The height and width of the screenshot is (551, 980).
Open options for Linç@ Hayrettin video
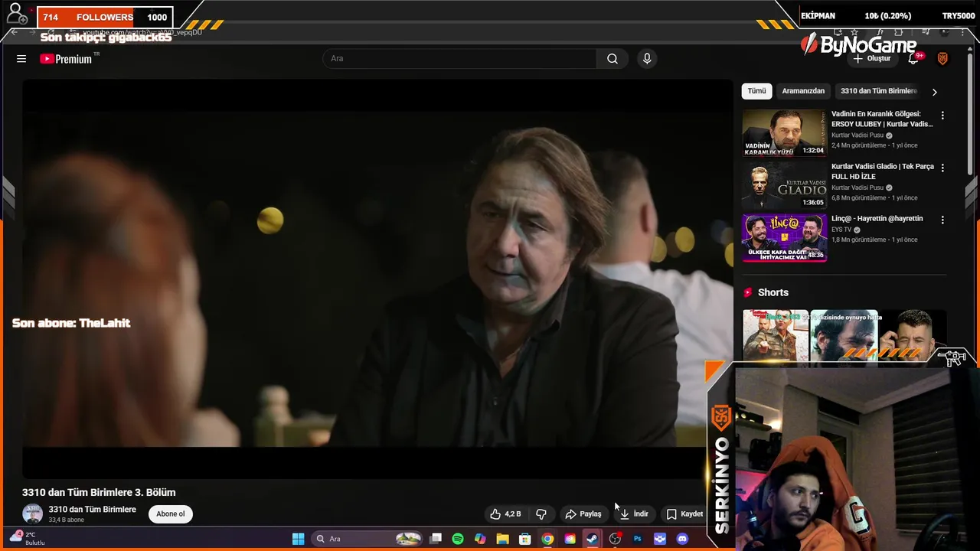pyautogui.click(x=942, y=220)
